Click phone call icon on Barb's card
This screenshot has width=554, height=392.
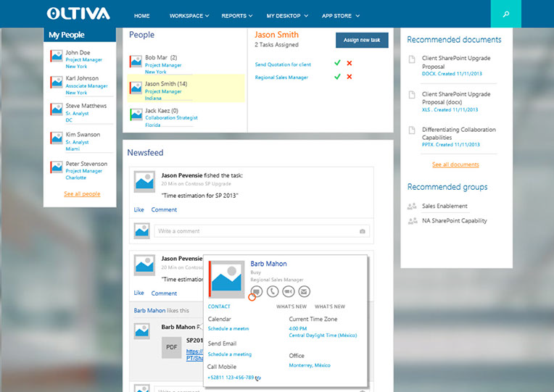pos(273,291)
